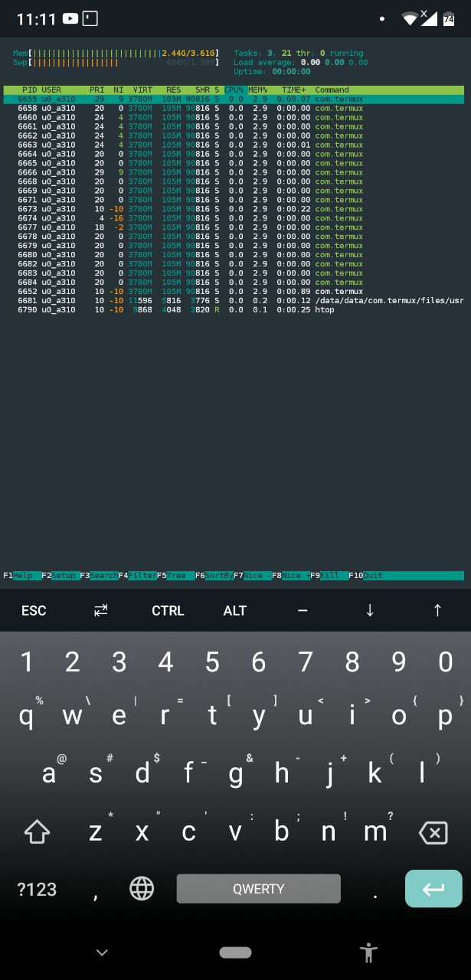Image resolution: width=471 pixels, height=980 pixels.
Task: Tap the down arrow extra key
Action: click(x=370, y=610)
